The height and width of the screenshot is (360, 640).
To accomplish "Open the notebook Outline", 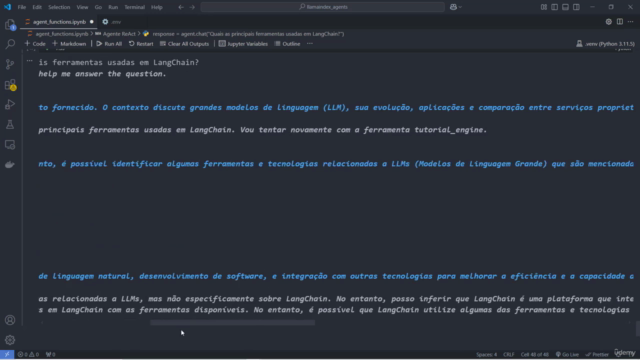I will [287, 44].
